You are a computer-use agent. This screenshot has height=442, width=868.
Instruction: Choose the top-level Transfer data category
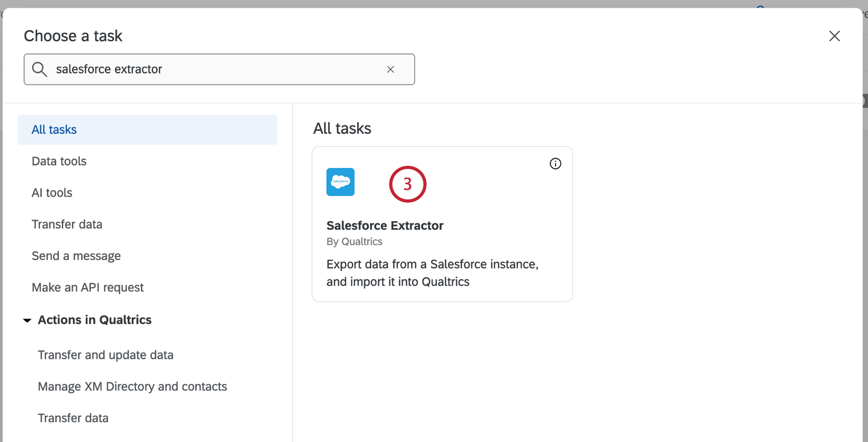[67, 225]
